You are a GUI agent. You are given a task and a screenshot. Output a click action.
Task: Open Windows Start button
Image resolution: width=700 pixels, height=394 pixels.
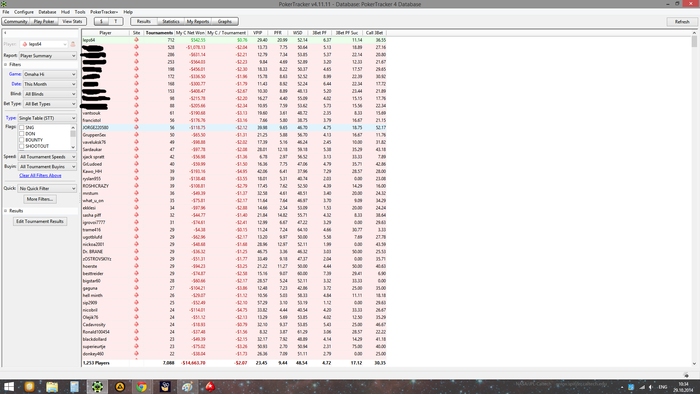tap(8, 387)
